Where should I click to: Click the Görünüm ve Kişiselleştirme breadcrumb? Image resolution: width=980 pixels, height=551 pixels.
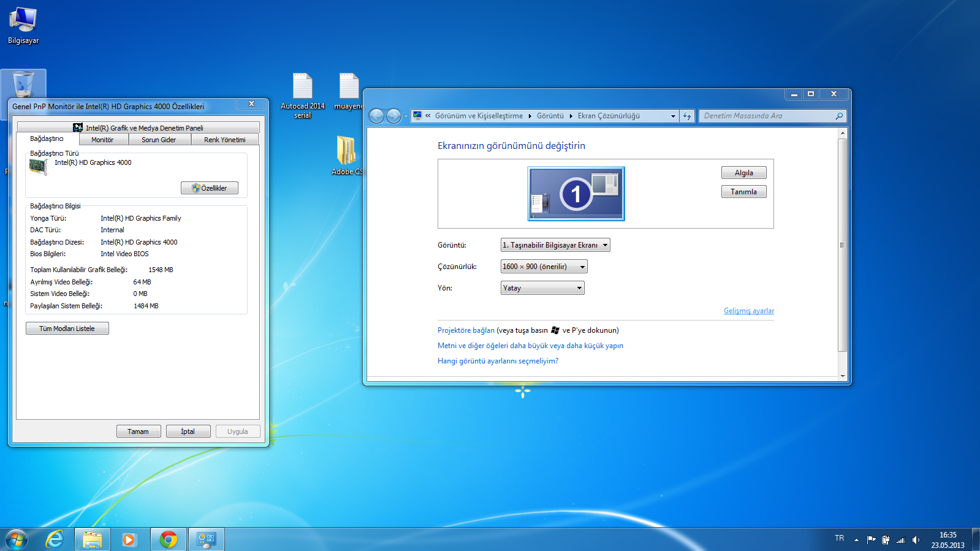[x=479, y=116]
